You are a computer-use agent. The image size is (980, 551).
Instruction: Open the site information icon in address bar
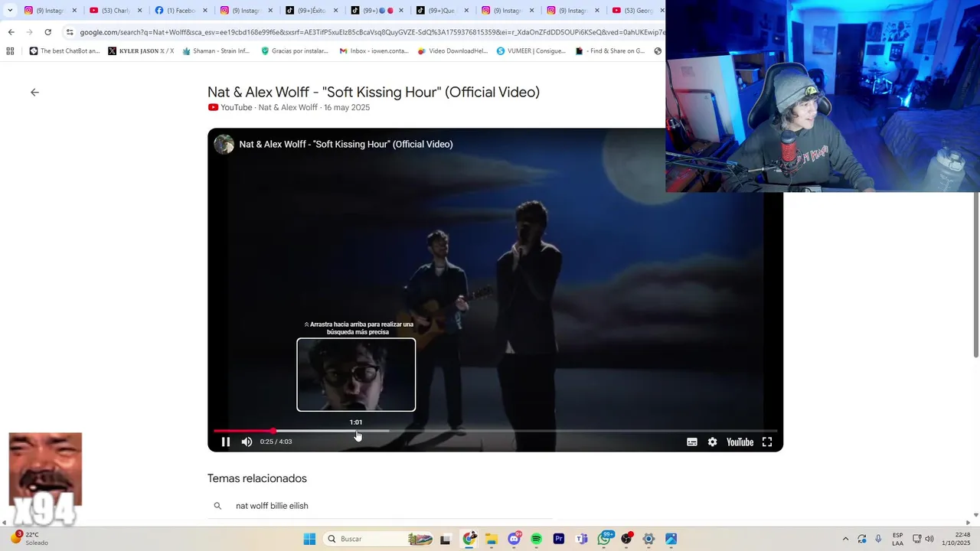[x=70, y=32]
